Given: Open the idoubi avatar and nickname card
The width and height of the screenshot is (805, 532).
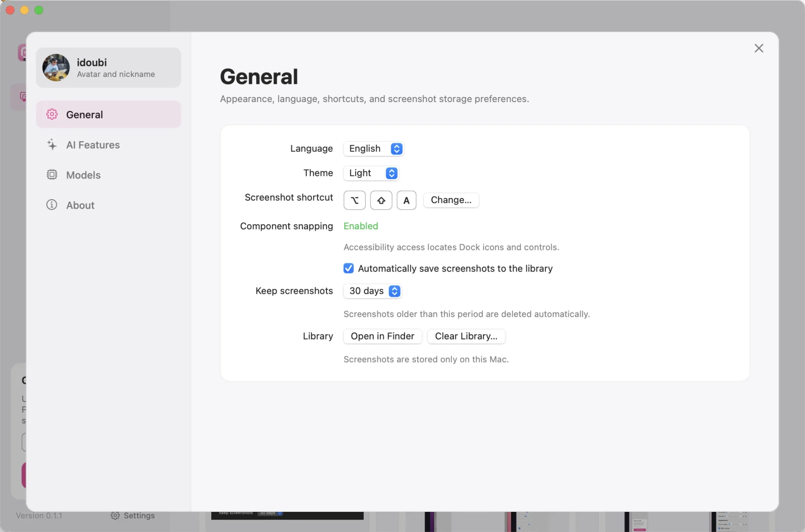Looking at the screenshot, I should (108, 68).
